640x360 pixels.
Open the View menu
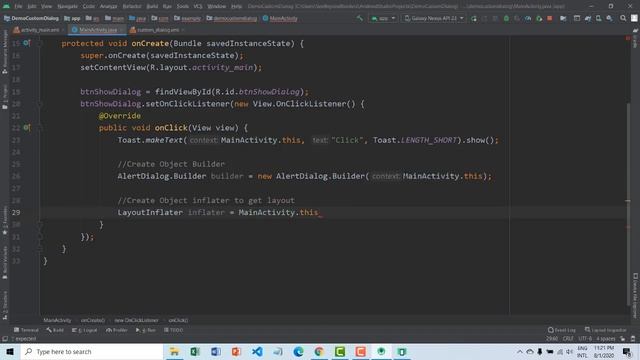47,6
